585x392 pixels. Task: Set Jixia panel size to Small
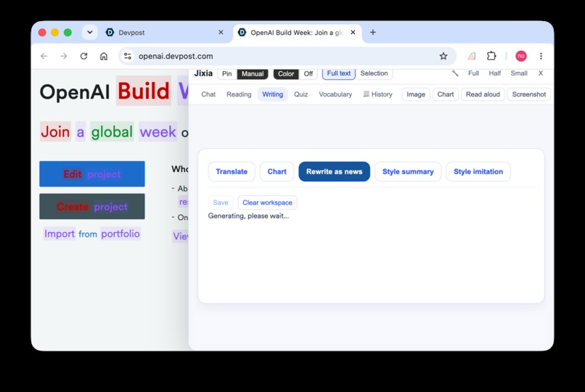[519, 73]
